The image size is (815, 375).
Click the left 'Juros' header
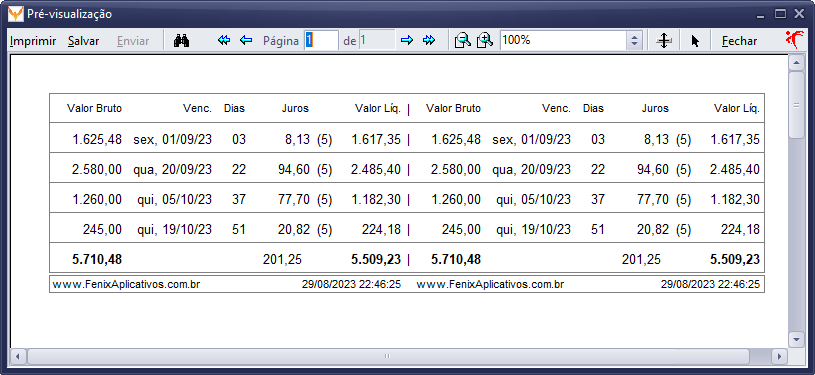click(x=295, y=109)
